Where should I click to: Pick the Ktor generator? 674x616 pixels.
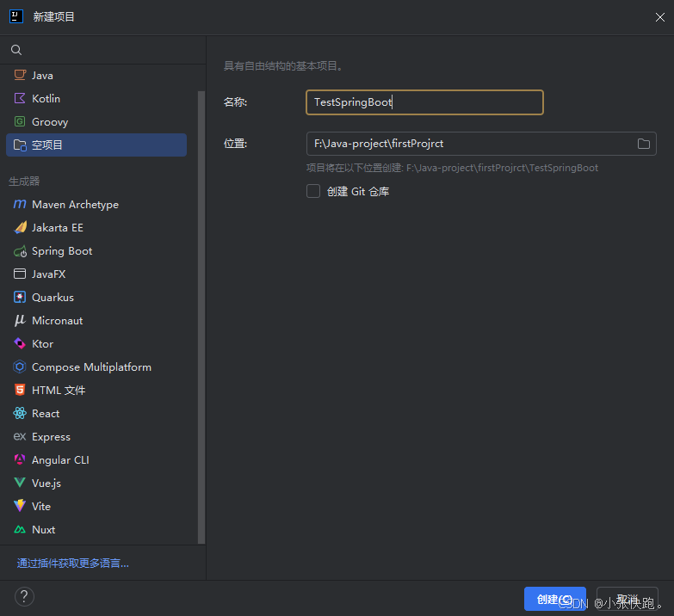click(x=96, y=343)
